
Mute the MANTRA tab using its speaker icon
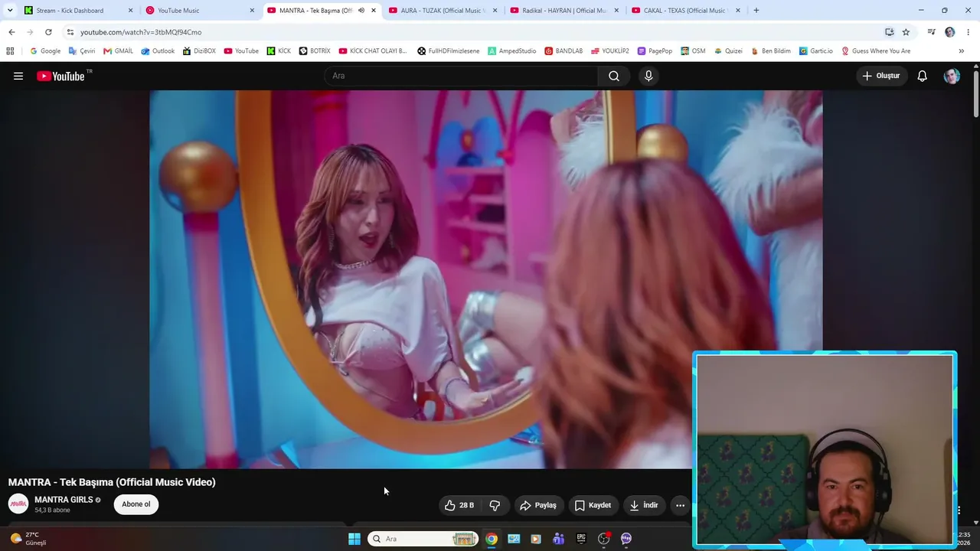point(361,11)
